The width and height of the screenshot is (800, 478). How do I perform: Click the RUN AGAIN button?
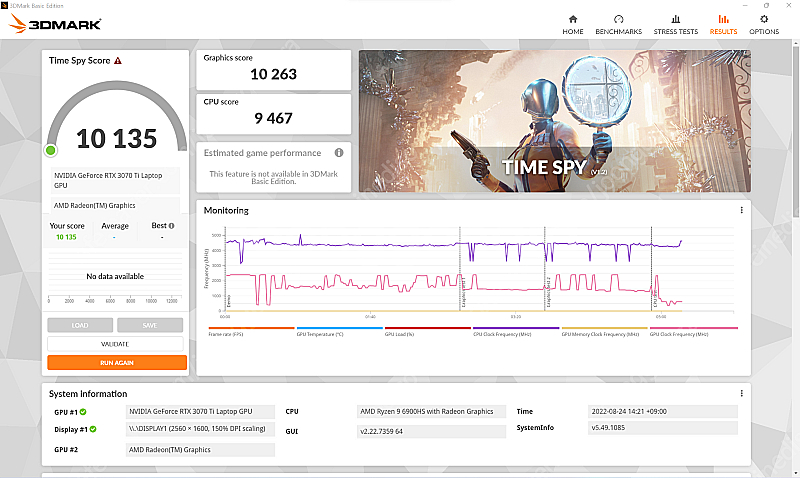click(x=117, y=363)
